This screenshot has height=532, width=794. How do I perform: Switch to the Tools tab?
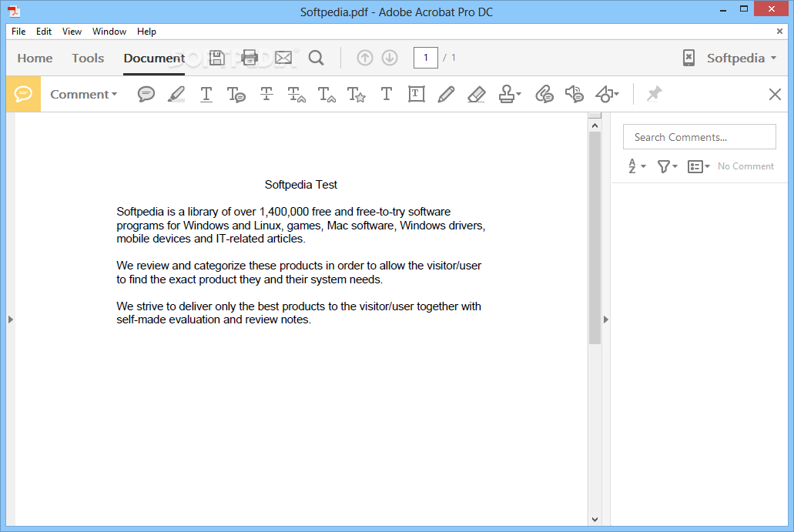pyautogui.click(x=88, y=59)
